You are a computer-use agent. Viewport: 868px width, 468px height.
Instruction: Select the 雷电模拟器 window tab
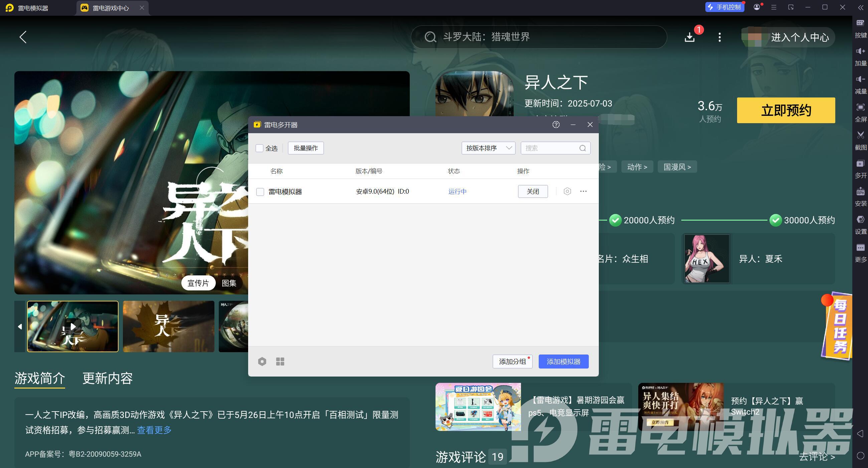coord(33,8)
